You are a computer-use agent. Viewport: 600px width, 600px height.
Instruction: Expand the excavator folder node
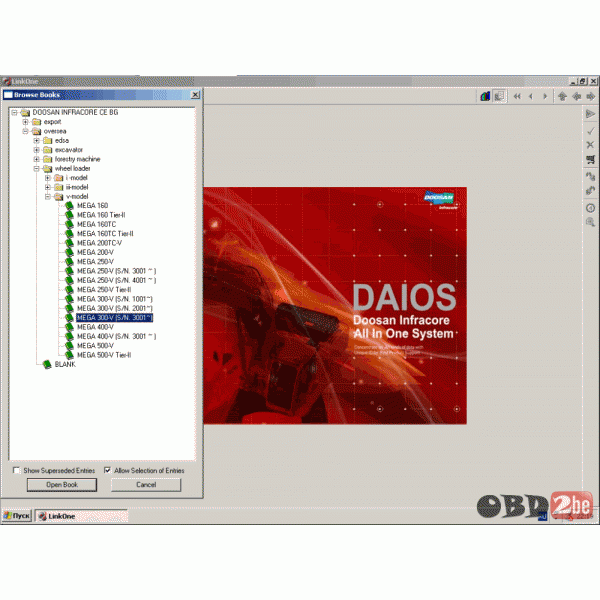click(36, 150)
